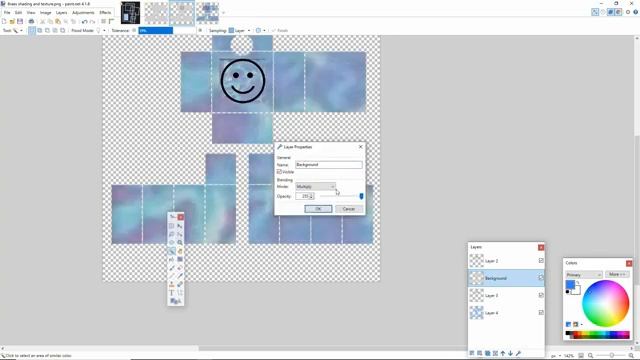
Task: Toggle visibility of the Background layer
Action: (x=541, y=278)
